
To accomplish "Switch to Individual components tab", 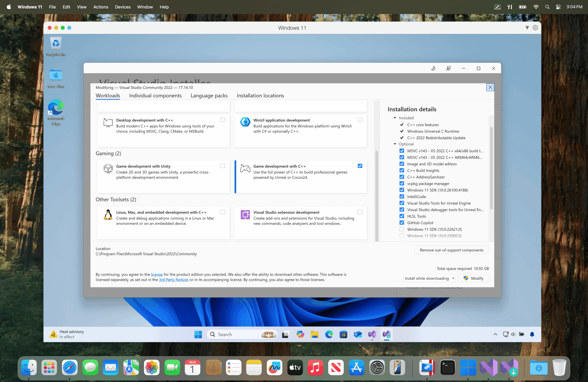I will (155, 96).
